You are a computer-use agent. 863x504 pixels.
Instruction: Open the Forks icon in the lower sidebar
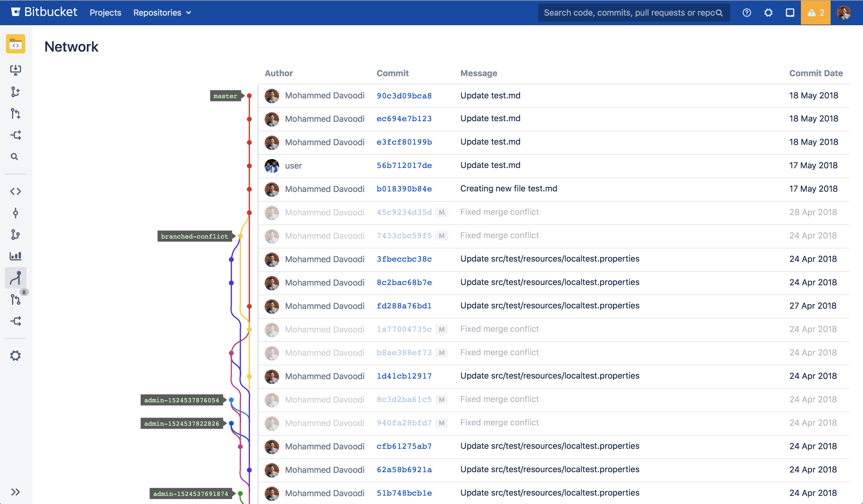(x=15, y=321)
